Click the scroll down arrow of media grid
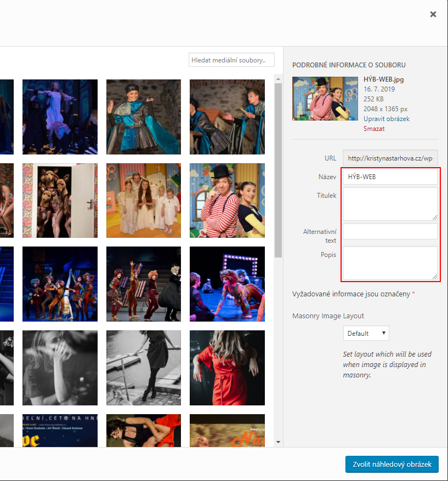Viewport: 448px width, 481px height. pos(278,442)
